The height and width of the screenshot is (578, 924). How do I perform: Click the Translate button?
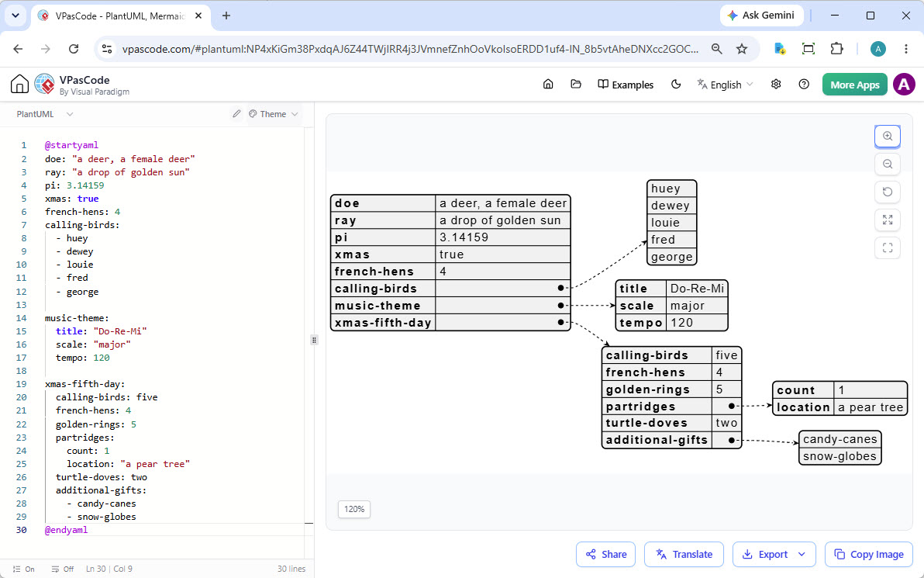coord(684,555)
